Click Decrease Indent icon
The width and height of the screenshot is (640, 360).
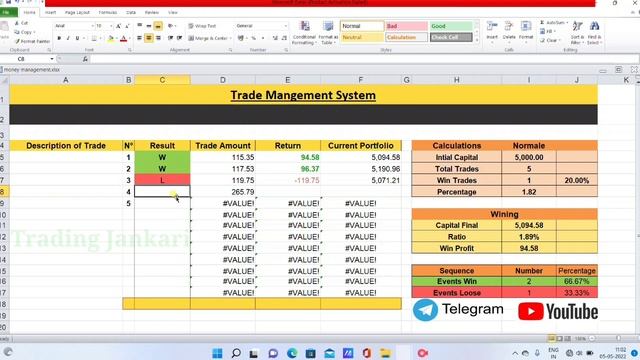click(170, 38)
